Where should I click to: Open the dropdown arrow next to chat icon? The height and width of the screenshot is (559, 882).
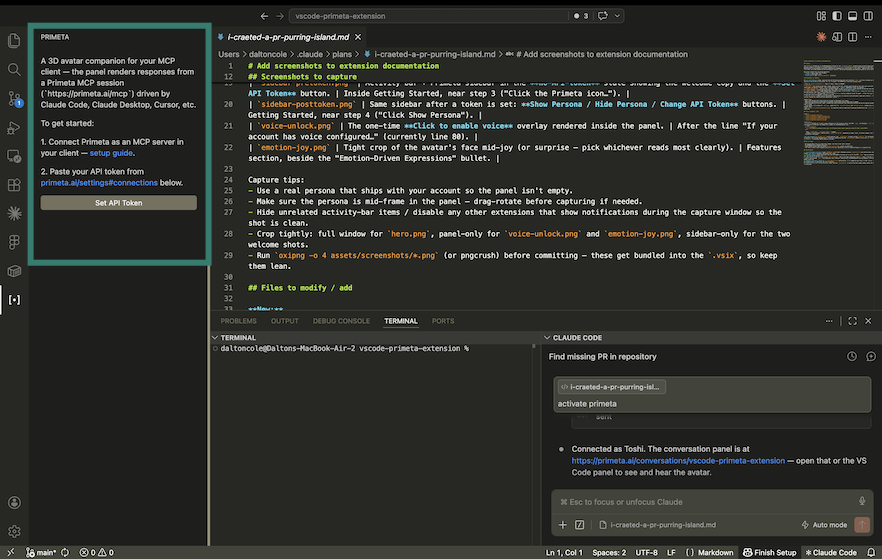(617, 16)
